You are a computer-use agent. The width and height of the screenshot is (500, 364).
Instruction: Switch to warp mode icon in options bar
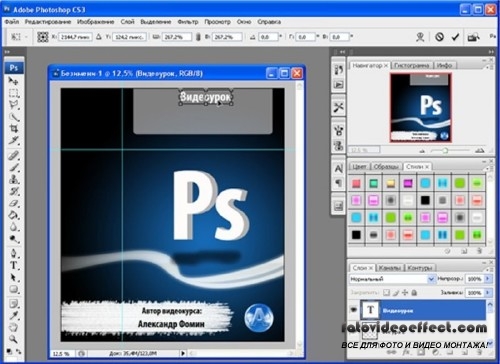420,37
